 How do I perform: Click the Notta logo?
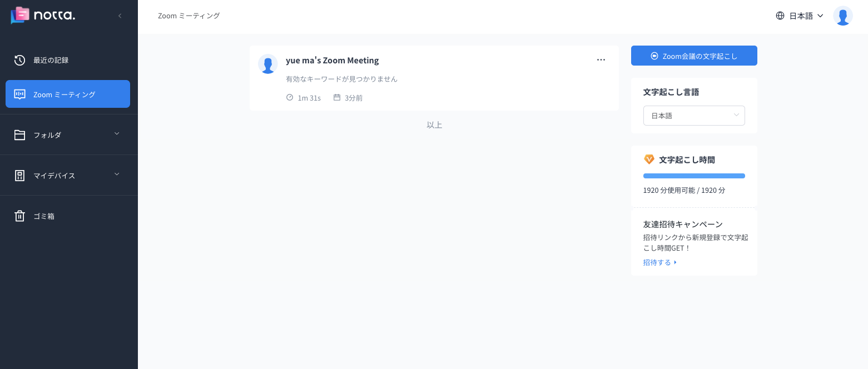42,16
